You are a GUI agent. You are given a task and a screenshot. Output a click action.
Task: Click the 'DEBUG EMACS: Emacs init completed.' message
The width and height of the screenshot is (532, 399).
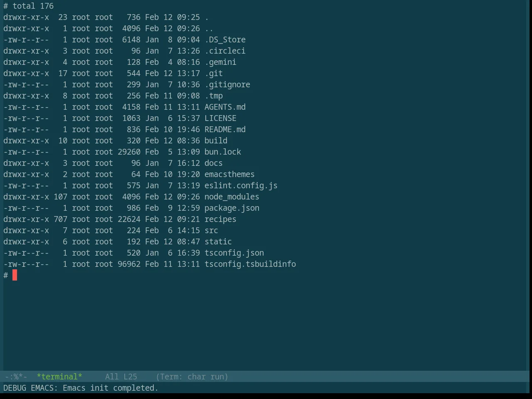(x=81, y=388)
